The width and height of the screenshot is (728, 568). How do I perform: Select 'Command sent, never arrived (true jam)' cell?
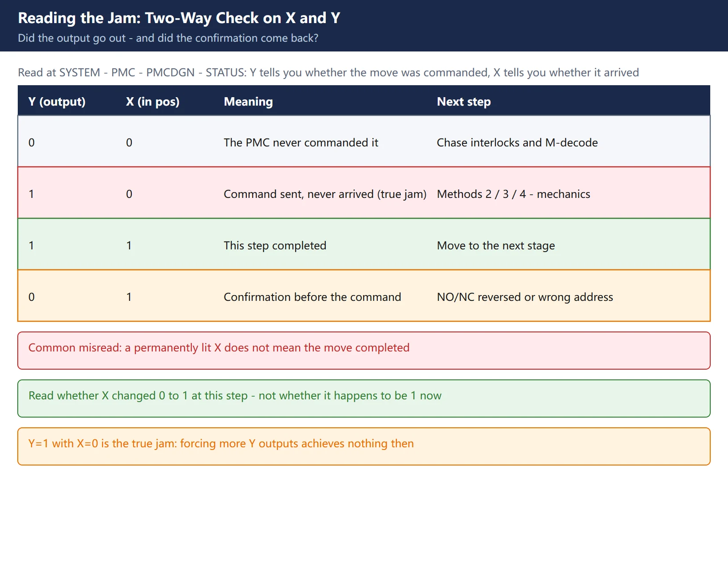coord(325,194)
